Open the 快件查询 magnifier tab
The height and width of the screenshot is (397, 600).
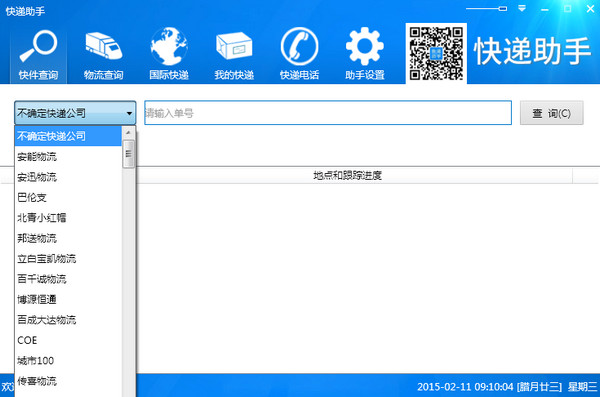[x=38, y=55]
